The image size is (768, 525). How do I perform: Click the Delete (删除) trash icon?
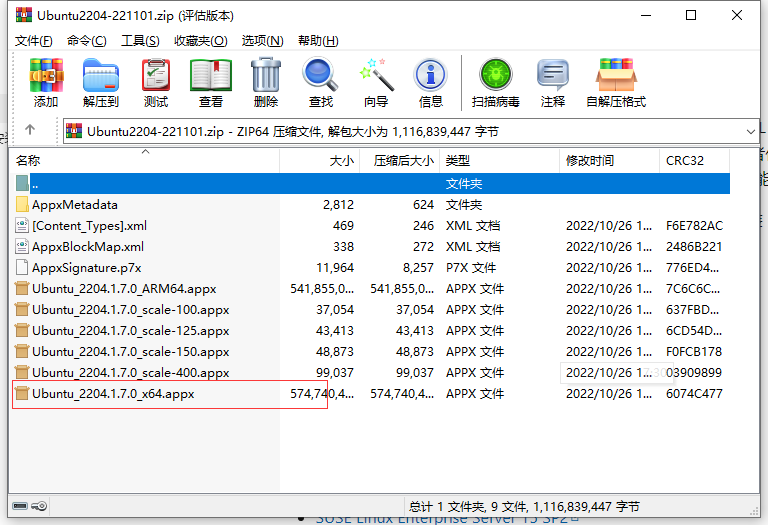click(x=266, y=75)
